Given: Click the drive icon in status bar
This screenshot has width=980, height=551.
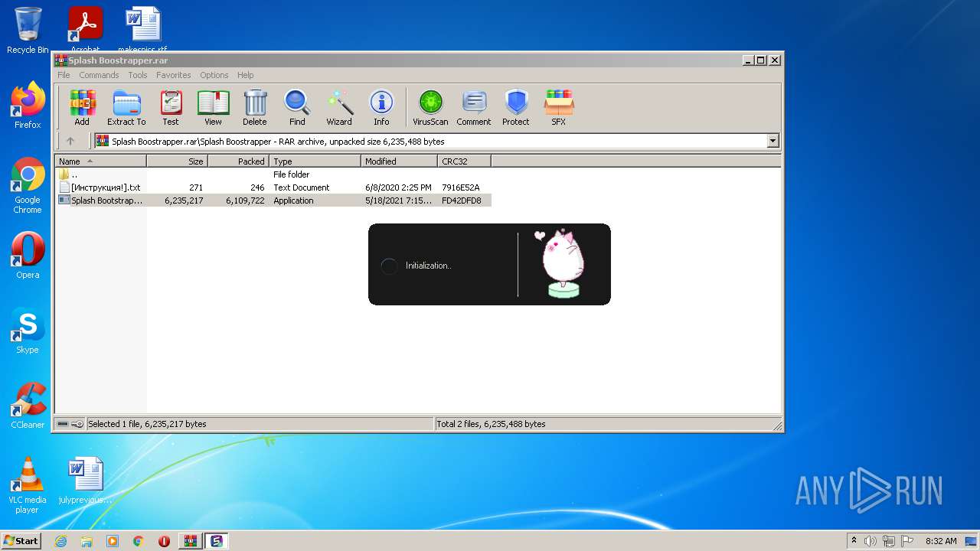Looking at the screenshot, I should [x=63, y=424].
